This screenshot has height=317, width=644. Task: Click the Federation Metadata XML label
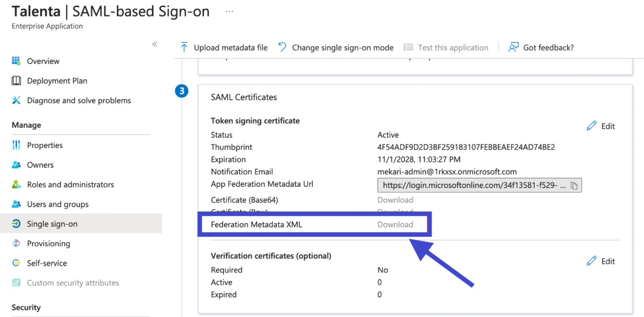(256, 224)
